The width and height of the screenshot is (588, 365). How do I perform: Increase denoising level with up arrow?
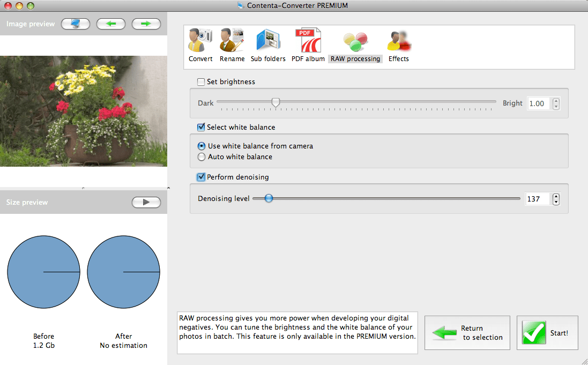pyautogui.click(x=556, y=196)
